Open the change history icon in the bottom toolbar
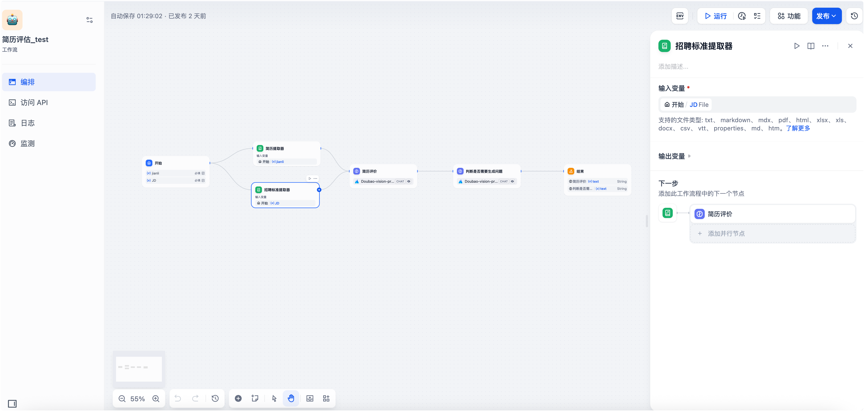868x413 pixels. point(215,398)
